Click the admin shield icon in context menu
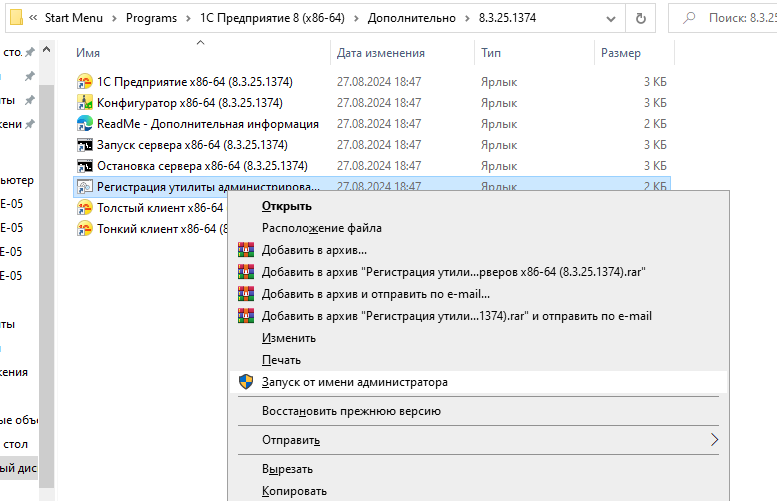Image resolution: width=777 pixels, height=501 pixels. [246, 382]
